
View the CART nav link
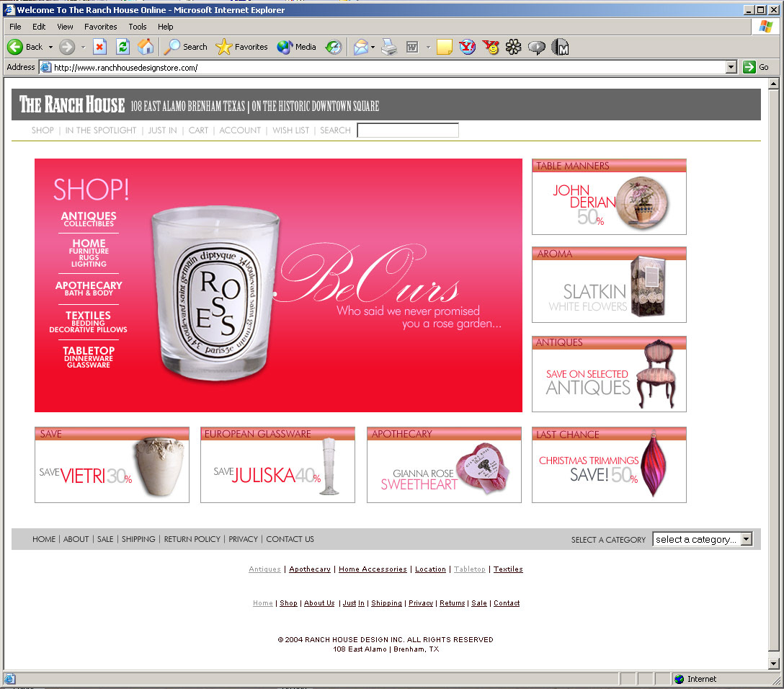click(198, 130)
